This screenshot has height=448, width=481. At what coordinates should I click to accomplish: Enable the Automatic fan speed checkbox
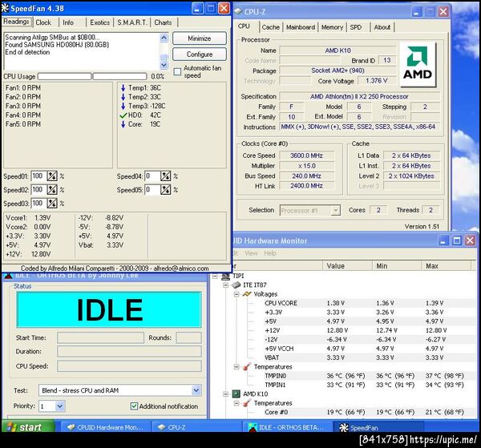tap(177, 72)
